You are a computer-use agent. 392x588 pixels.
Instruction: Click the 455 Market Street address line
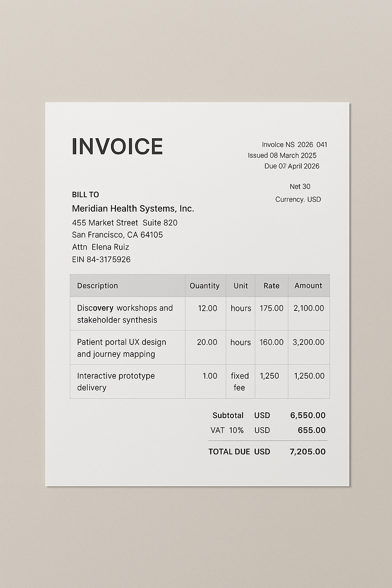(125, 223)
